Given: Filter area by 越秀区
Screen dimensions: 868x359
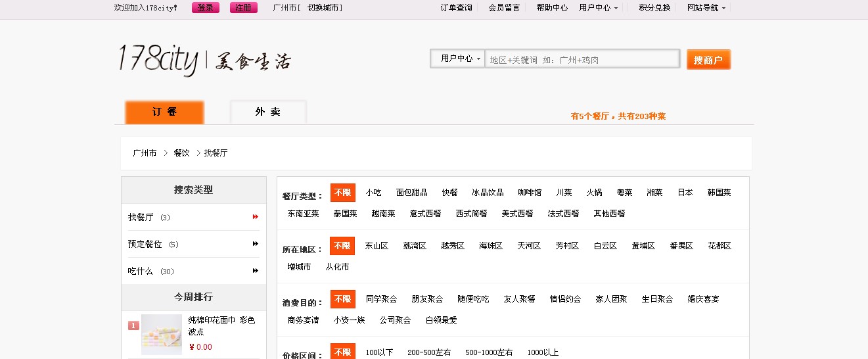Looking at the screenshot, I should click(453, 246).
